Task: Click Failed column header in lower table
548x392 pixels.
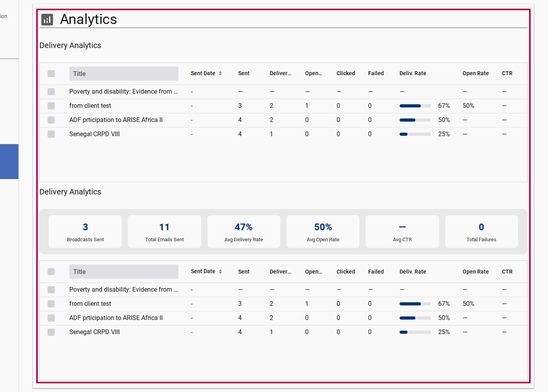Action: click(x=376, y=272)
